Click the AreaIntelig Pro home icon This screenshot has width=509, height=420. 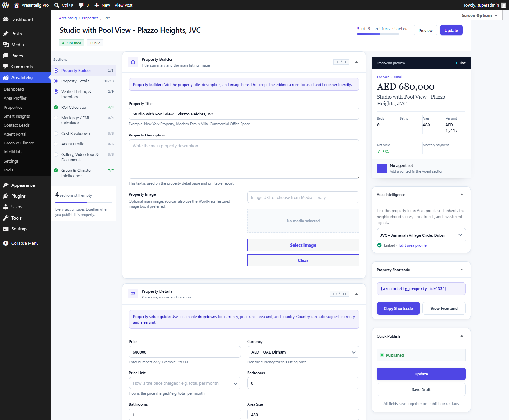pos(17,5)
